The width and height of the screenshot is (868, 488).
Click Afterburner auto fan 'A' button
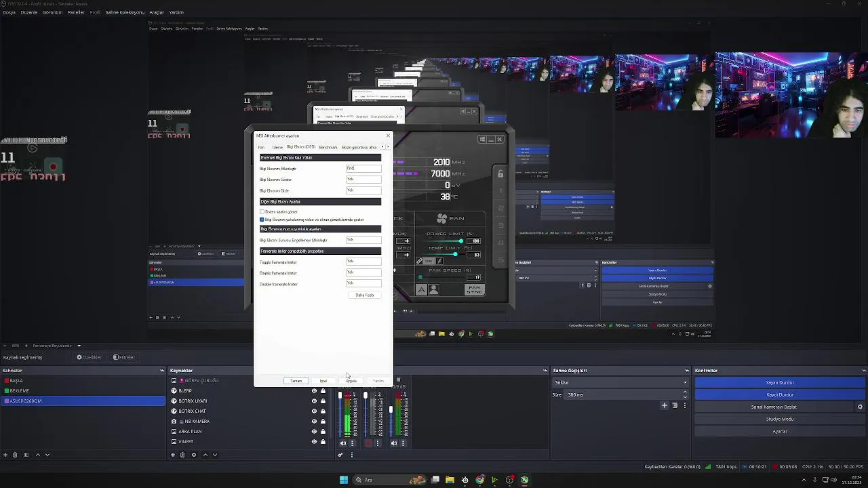click(421, 290)
